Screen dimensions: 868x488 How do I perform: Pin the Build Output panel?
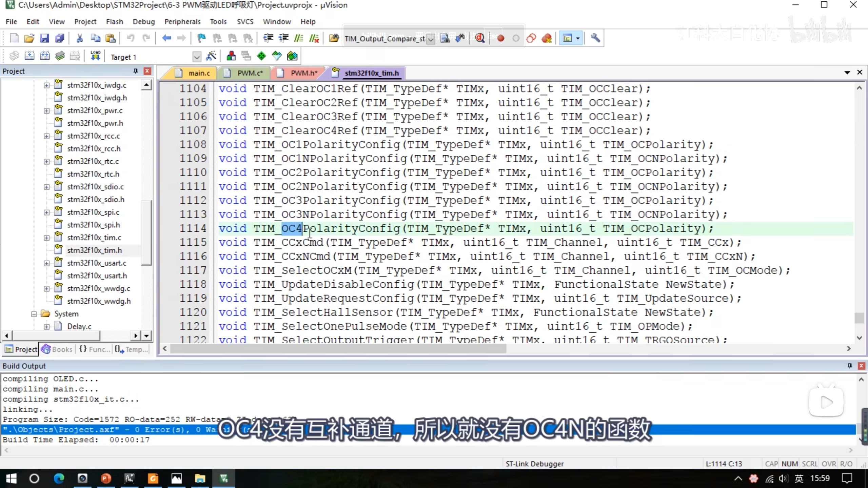click(x=850, y=366)
